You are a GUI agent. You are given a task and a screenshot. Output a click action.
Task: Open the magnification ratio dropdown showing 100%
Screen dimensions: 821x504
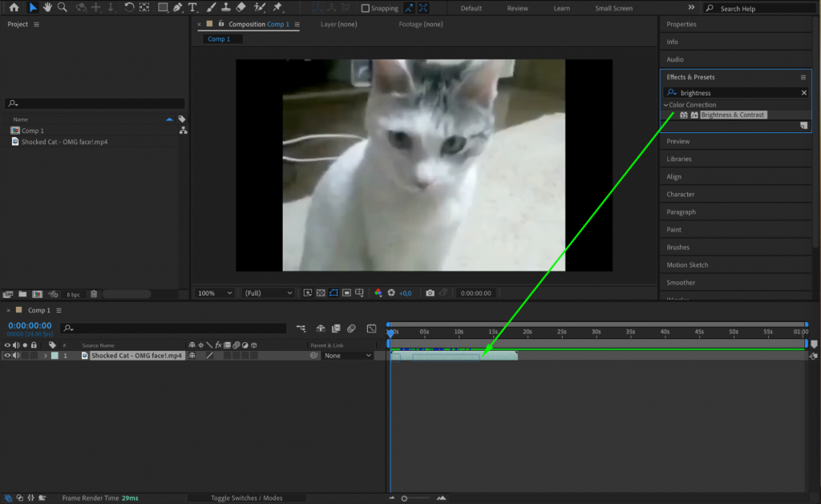coord(214,292)
